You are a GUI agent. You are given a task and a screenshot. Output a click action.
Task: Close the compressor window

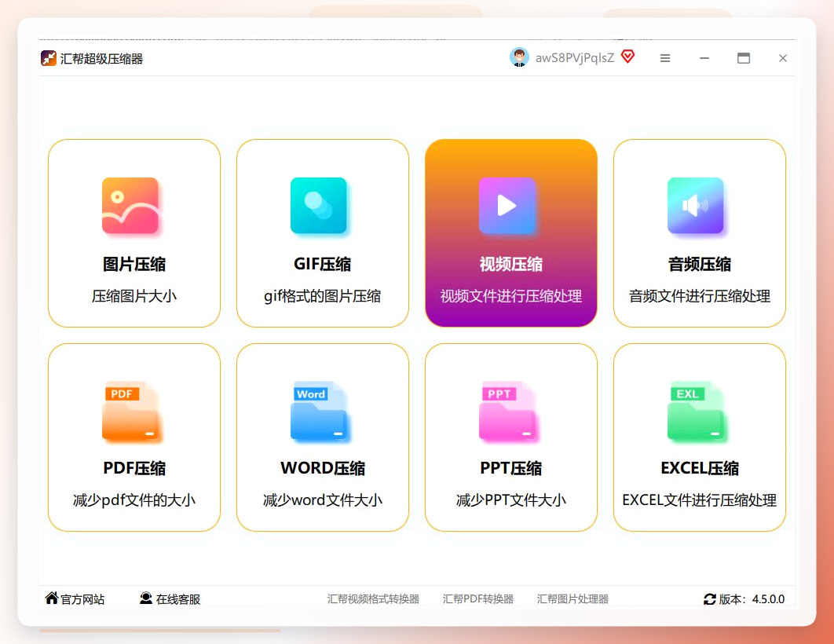782,58
